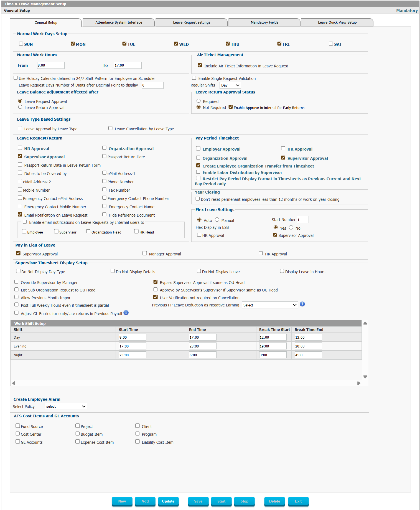Viewport: 420px width, 510px height.
Task: Click Night shift Break Time Start field
Action: coord(273,355)
